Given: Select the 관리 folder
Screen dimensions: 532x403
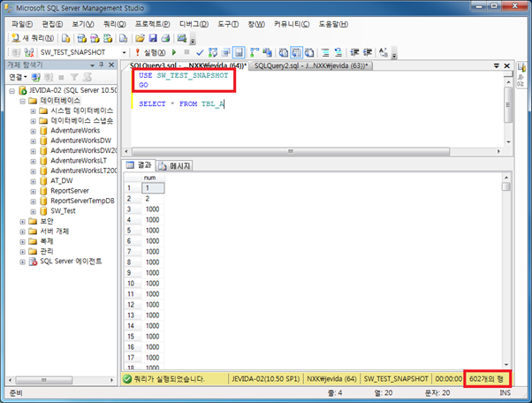Looking at the screenshot, I should coord(47,251).
